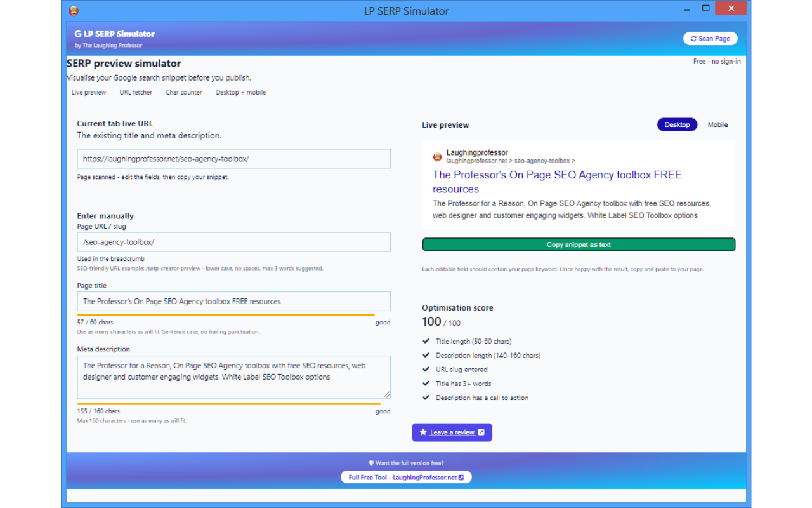Click the breadcrumb 'laughingprofessor.net > seo-agency-toolbox >'
The height and width of the screenshot is (508, 812).
pos(511,161)
